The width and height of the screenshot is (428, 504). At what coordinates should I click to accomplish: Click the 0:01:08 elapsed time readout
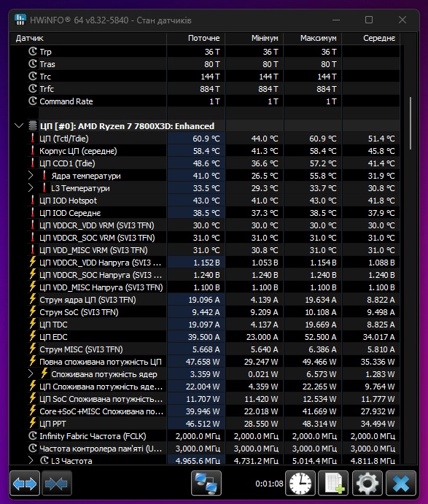(269, 484)
